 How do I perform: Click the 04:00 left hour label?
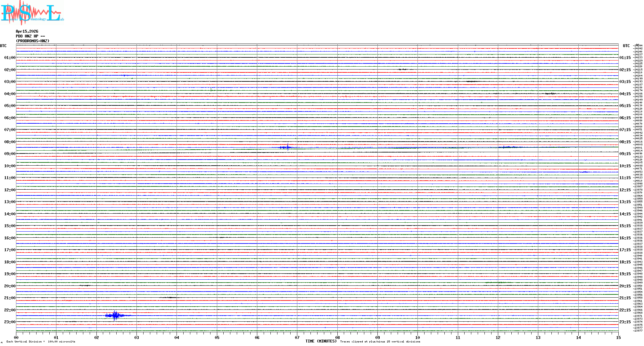point(10,94)
